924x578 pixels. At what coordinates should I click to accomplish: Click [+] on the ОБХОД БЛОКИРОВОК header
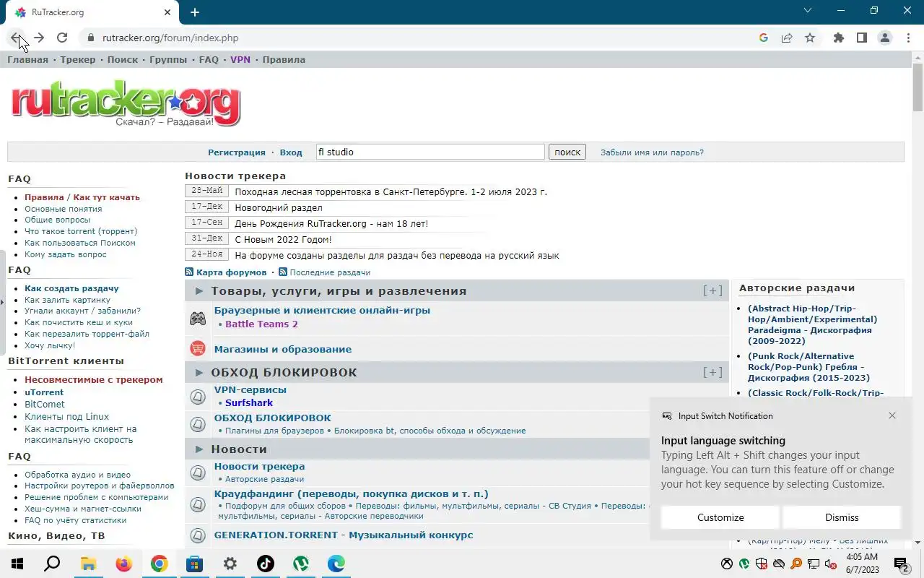click(x=712, y=372)
